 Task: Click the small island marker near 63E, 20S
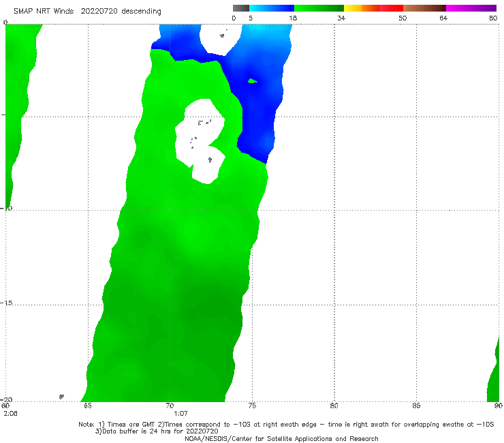pos(61,397)
